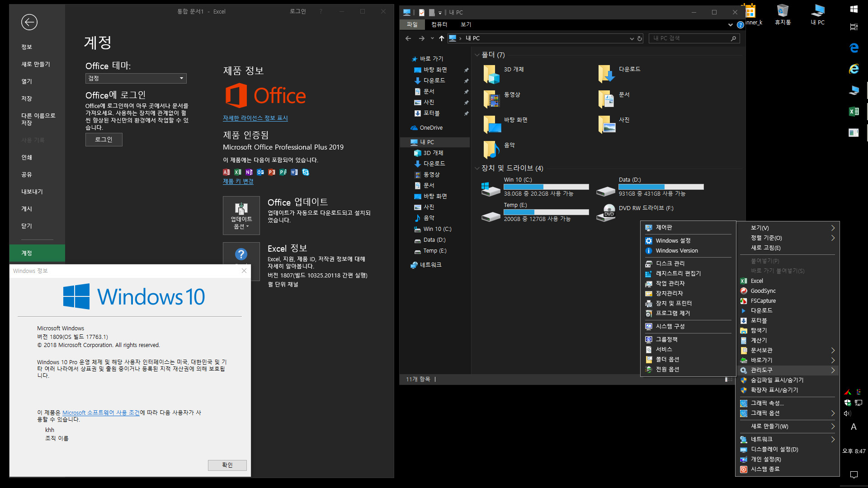Expand 새로 만들기(W) submenu
This screenshot has width=868, height=488.
[x=788, y=426]
